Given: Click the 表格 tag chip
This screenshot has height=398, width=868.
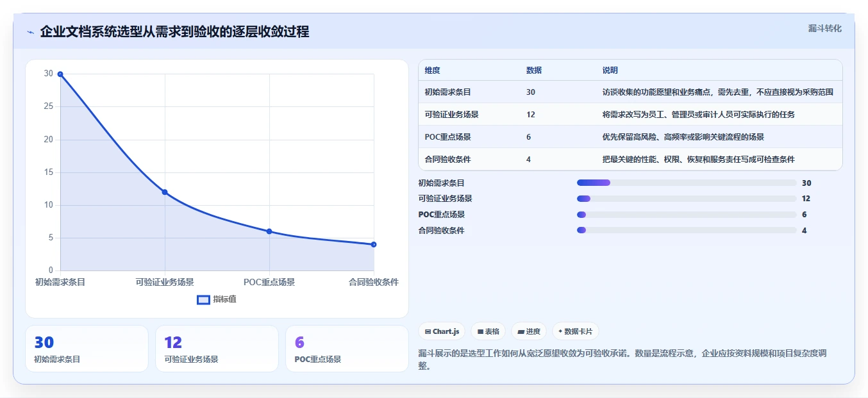Looking at the screenshot, I should (x=488, y=331).
